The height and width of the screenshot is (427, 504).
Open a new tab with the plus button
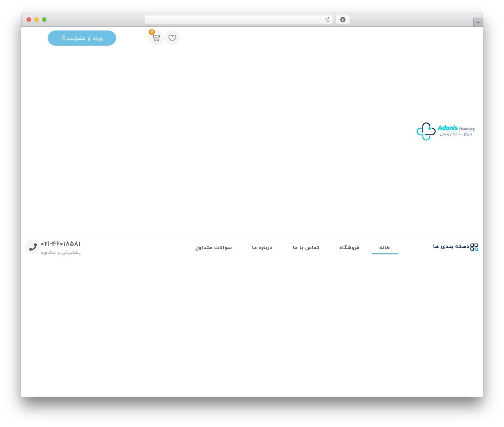click(x=478, y=22)
